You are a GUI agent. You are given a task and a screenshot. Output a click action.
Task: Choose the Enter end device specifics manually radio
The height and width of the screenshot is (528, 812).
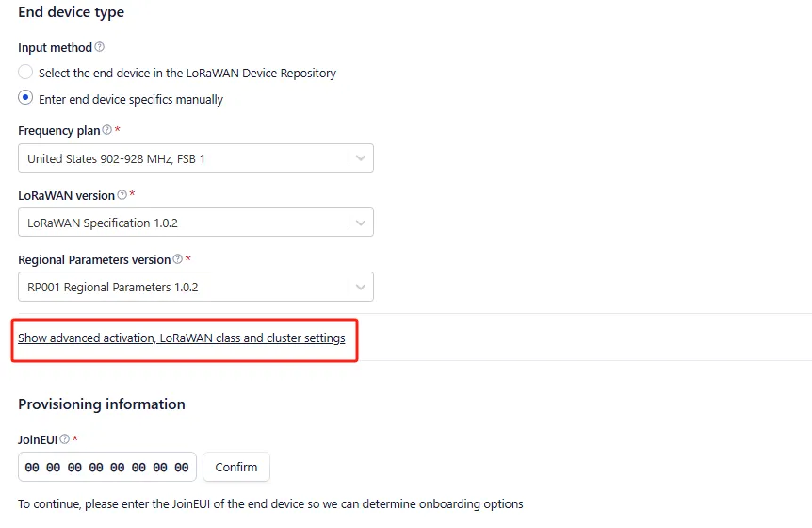(25, 98)
